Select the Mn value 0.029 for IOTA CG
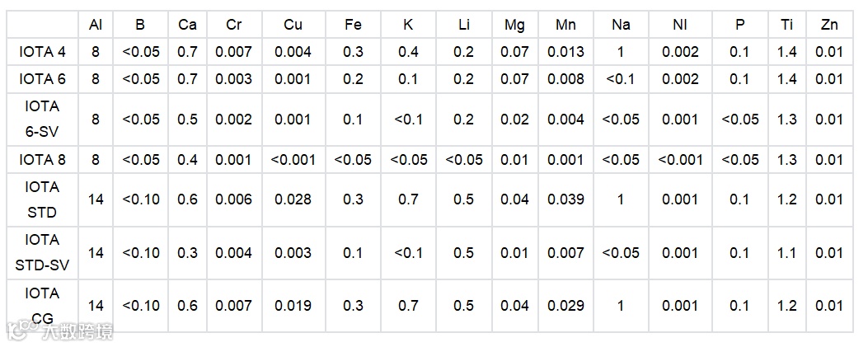The width and height of the screenshot is (868, 347). point(565,306)
